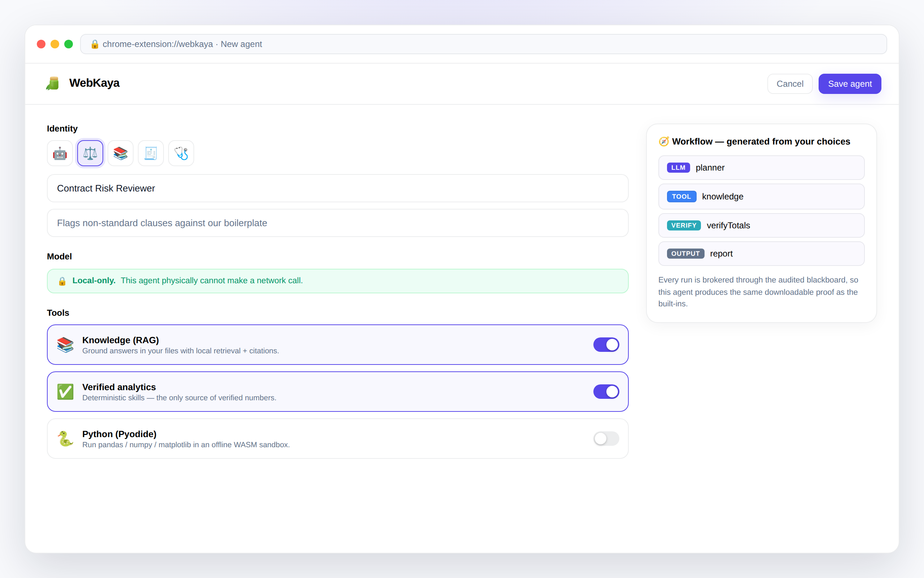Viewport: 924px width, 578px height.
Task: Edit the Contract Risk Reviewer name field
Action: [x=337, y=189]
